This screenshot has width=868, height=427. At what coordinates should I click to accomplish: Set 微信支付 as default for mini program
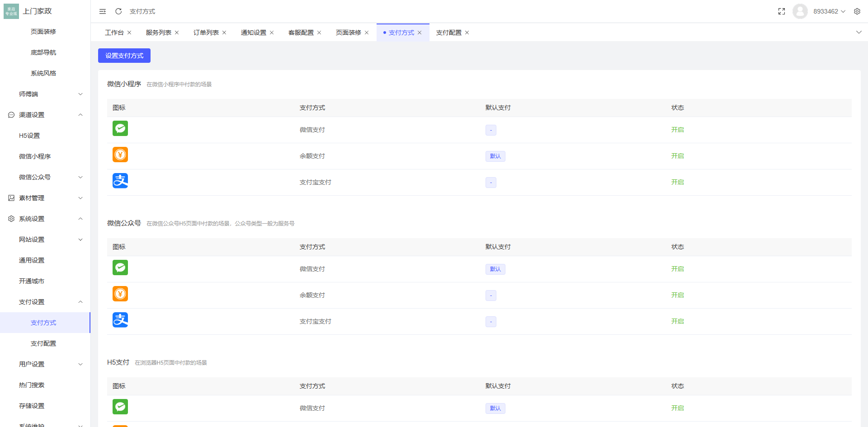click(491, 130)
